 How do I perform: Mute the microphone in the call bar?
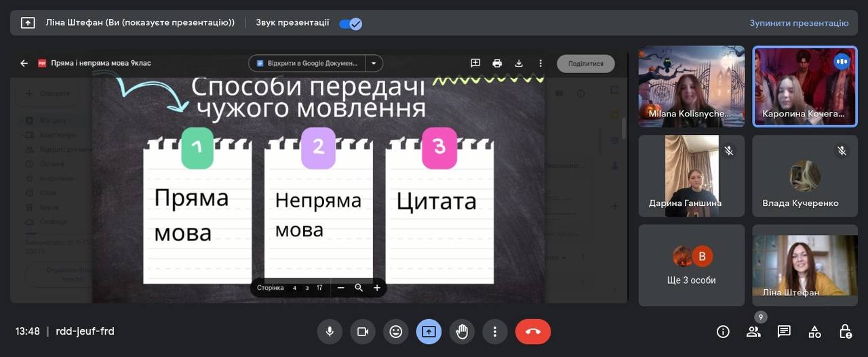(330, 331)
